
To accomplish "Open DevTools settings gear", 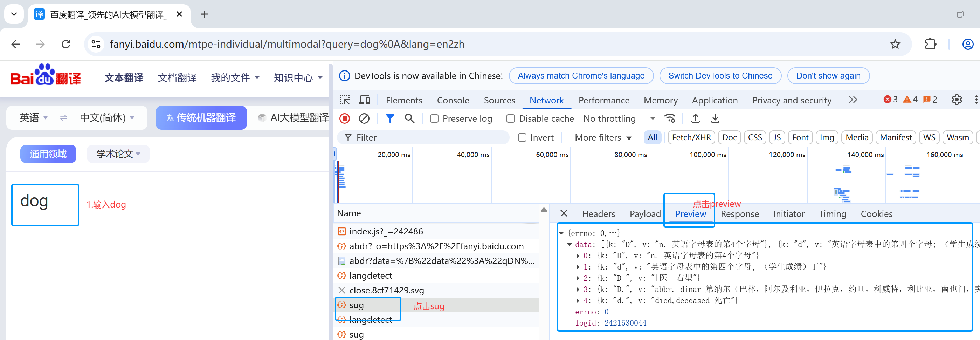I will [x=957, y=100].
